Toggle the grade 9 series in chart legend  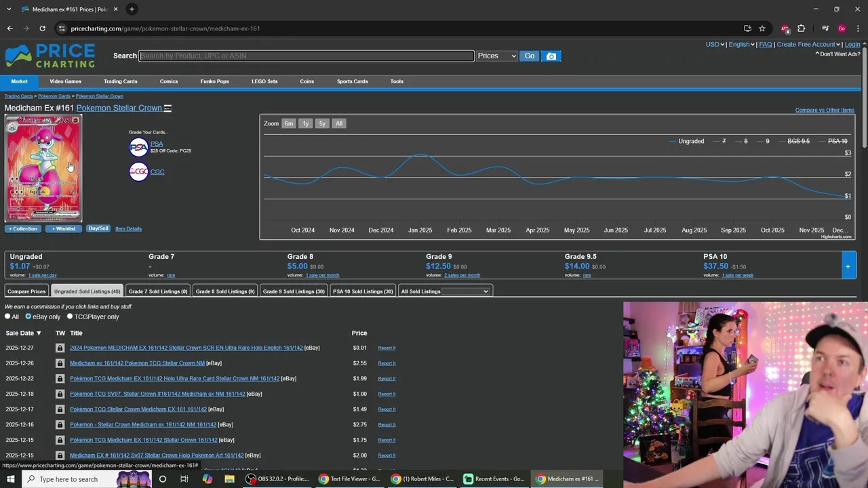pyautogui.click(x=764, y=141)
